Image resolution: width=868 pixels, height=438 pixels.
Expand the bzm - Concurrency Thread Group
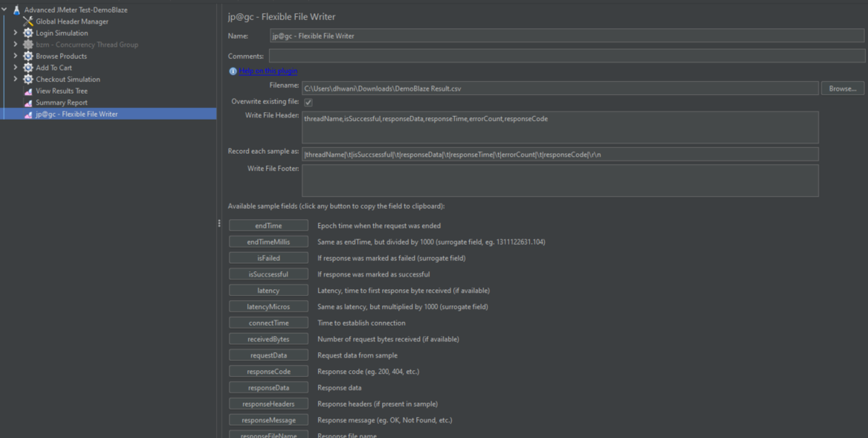pos(15,45)
